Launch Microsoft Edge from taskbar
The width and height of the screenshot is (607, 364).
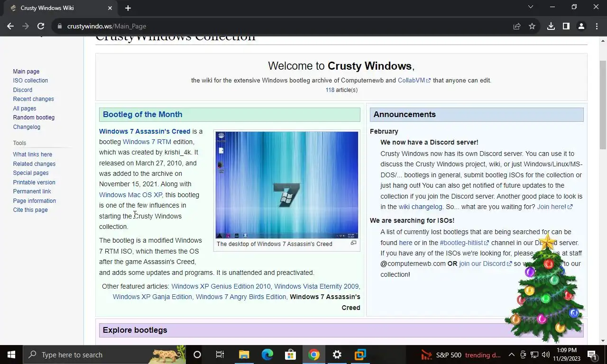pyautogui.click(x=267, y=355)
